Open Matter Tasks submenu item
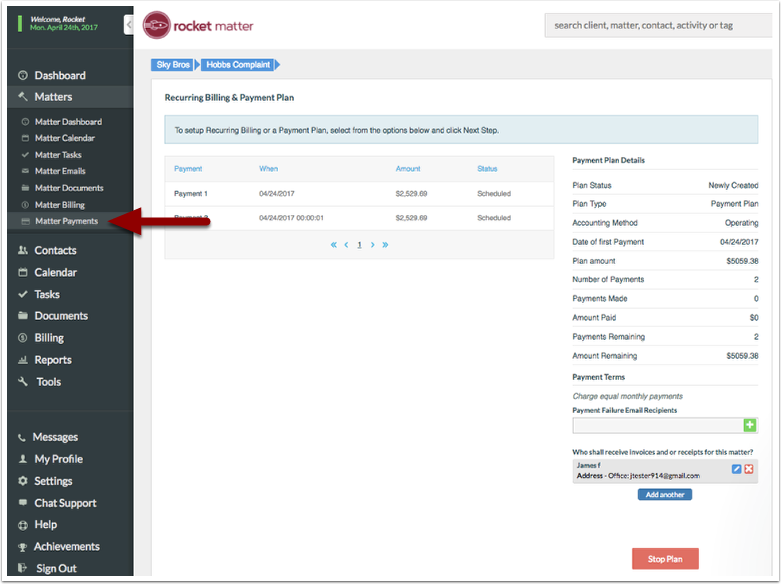This screenshot has height=584, width=781. pos(58,155)
